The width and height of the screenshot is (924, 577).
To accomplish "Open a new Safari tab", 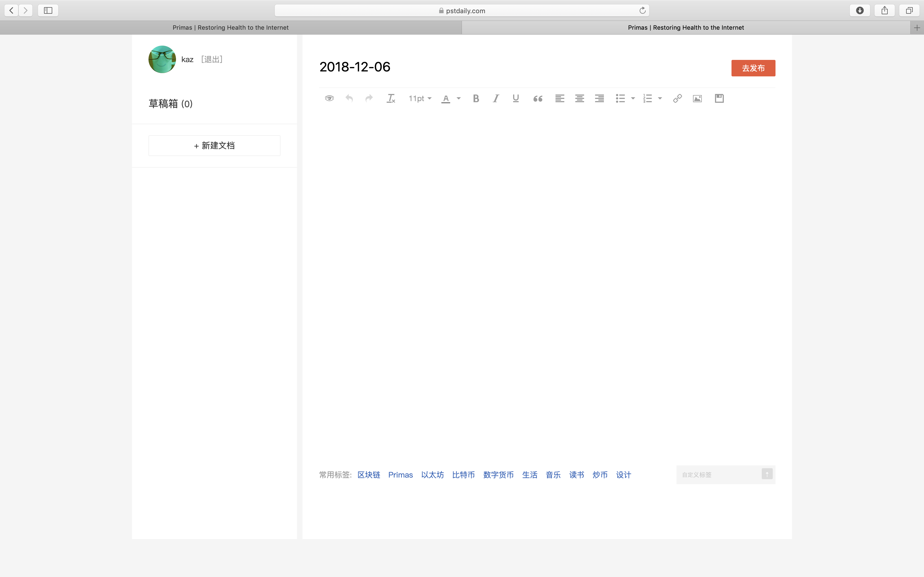I will pyautogui.click(x=917, y=27).
